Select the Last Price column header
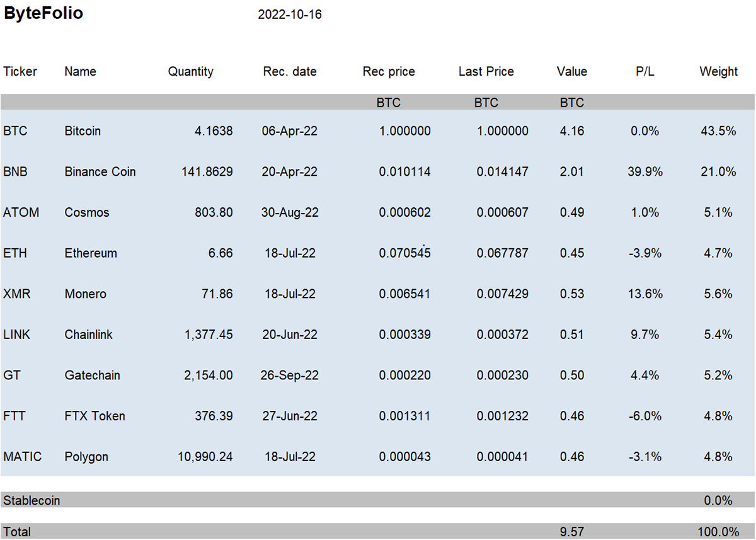756x540 pixels. [486, 71]
